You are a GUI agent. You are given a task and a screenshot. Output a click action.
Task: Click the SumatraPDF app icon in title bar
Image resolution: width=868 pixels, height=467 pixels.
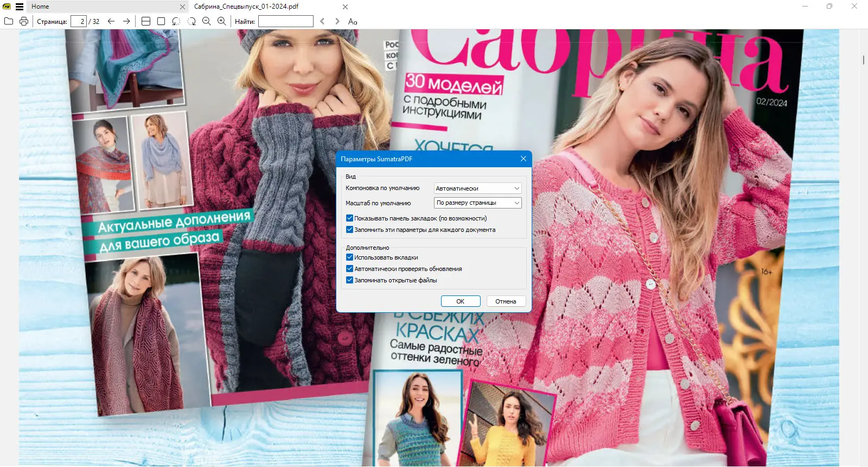pos(7,7)
